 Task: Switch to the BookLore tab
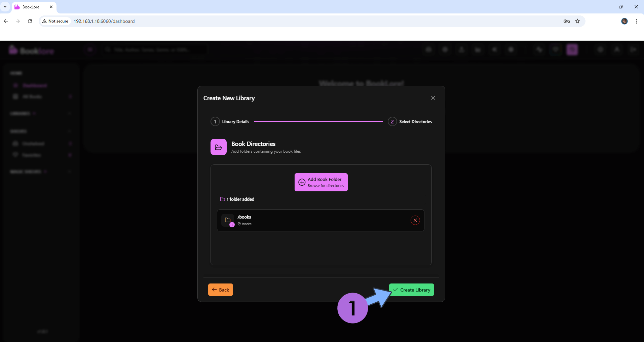tap(31, 7)
